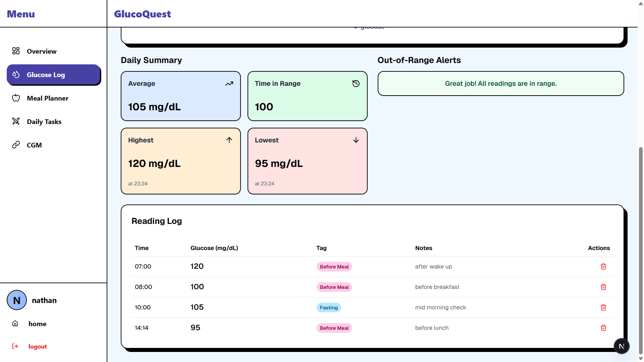The width and height of the screenshot is (644, 362).
Task: Open Daily Tasks in the menu
Action: 44,122
